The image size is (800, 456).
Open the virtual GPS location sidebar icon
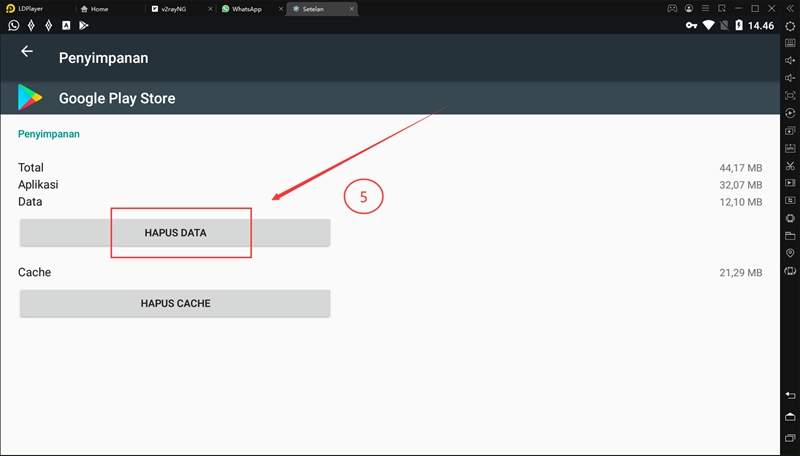coord(790,253)
